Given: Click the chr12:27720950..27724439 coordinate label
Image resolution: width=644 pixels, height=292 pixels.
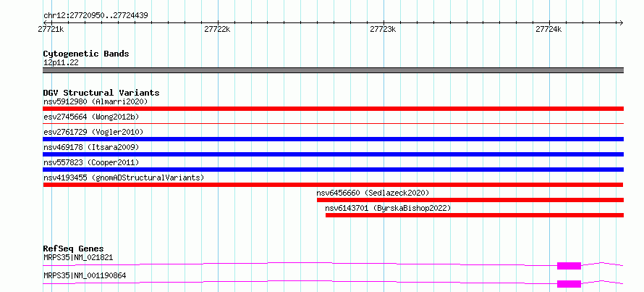Looking at the screenshot, I should point(96,16).
